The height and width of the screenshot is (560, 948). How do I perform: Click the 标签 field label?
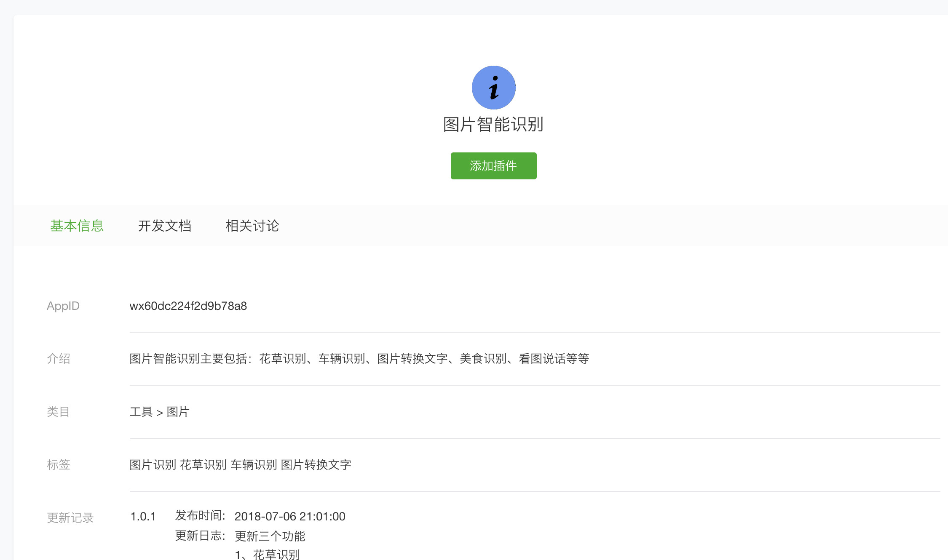pyautogui.click(x=59, y=465)
